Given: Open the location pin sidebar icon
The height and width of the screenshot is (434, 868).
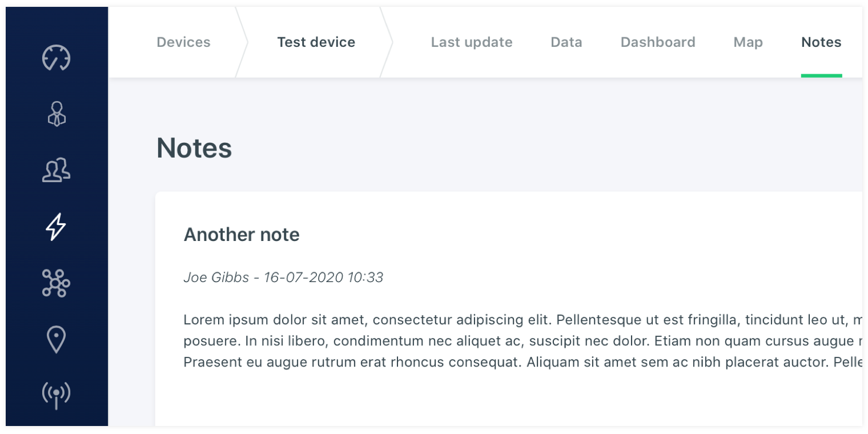Looking at the screenshot, I should [56, 339].
